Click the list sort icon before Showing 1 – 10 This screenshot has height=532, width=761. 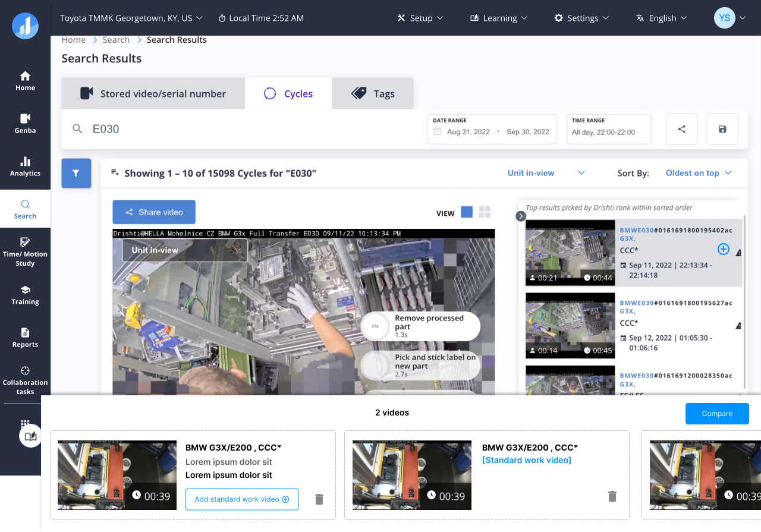tap(115, 173)
